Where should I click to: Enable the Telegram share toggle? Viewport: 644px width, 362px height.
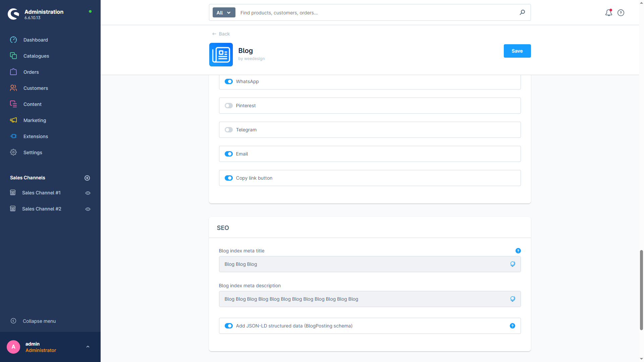coord(229,130)
